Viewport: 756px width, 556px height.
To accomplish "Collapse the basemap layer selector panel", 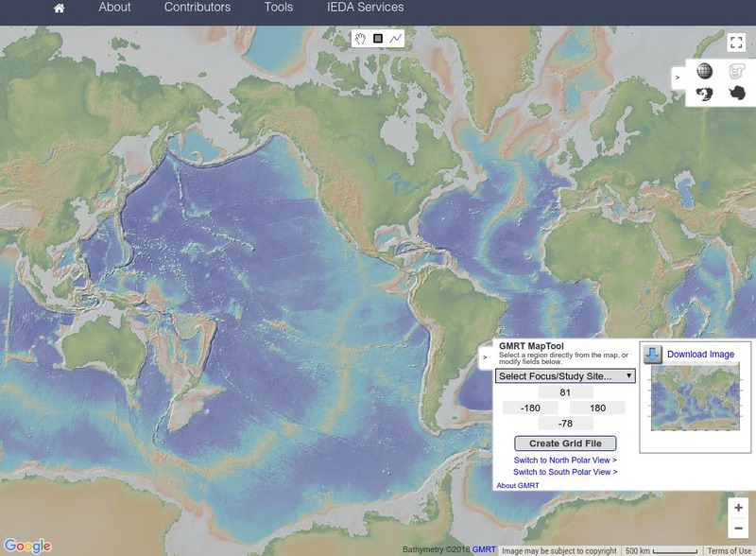I will [677, 77].
